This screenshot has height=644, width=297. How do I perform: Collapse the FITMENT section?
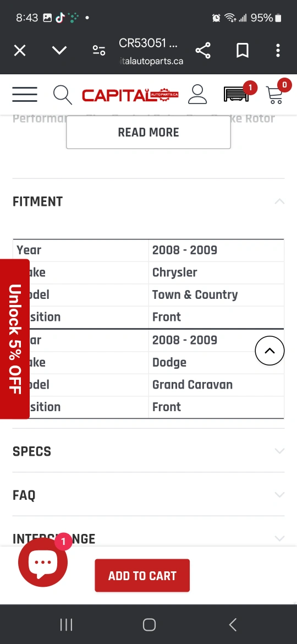click(148, 201)
